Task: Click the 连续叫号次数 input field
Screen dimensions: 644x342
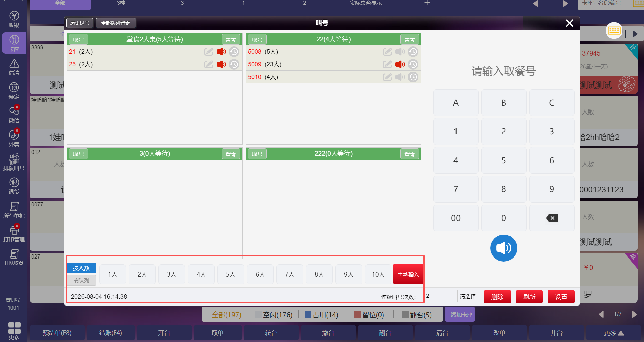Action: click(x=440, y=296)
